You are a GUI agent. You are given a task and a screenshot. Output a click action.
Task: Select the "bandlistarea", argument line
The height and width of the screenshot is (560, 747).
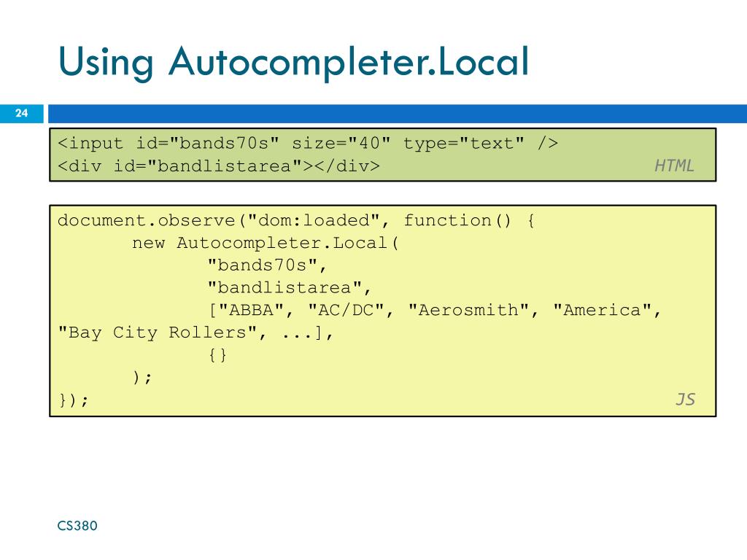click(289, 287)
